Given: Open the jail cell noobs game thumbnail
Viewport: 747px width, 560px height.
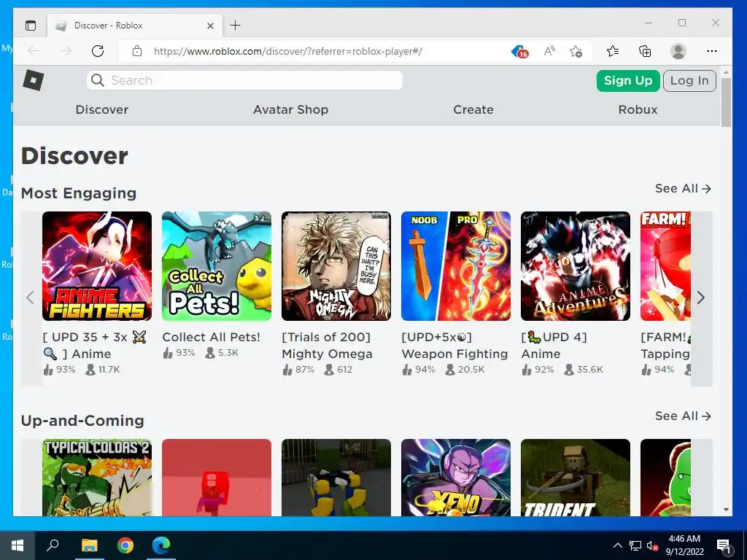Looking at the screenshot, I should pyautogui.click(x=336, y=478).
